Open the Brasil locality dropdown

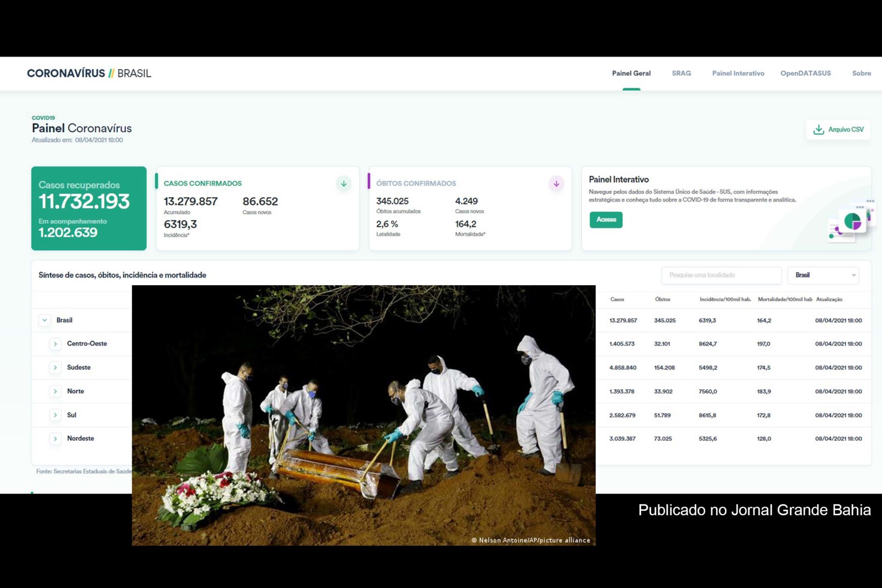[x=823, y=275]
